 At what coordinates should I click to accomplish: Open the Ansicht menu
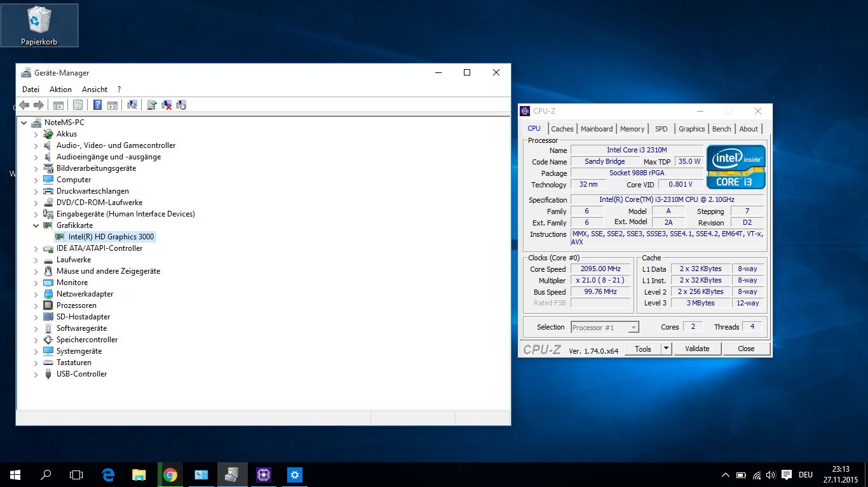pyautogui.click(x=95, y=90)
